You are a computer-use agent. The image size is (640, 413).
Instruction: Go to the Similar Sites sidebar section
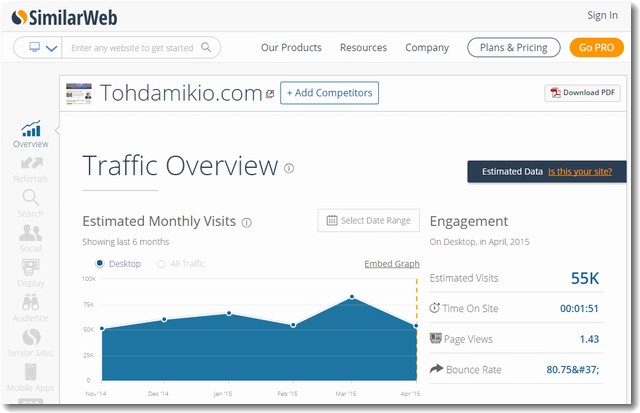(31, 343)
